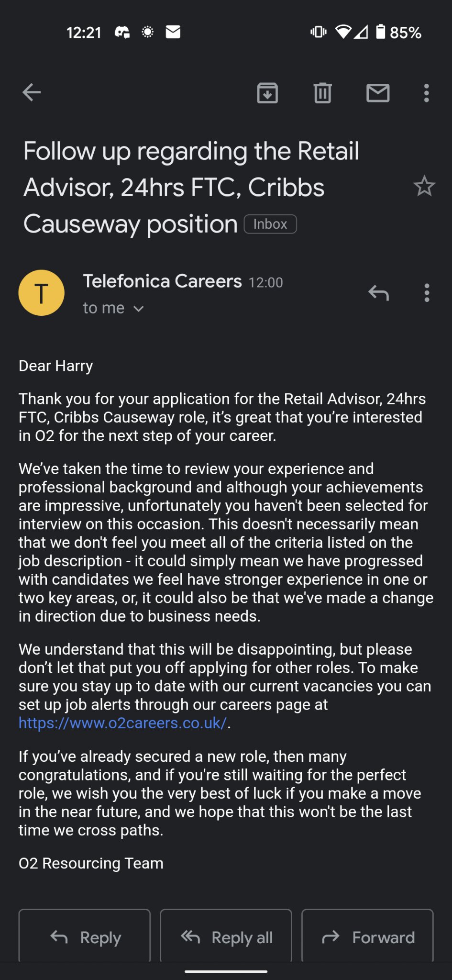
Task: Mark the email as unread
Action: tap(378, 92)
